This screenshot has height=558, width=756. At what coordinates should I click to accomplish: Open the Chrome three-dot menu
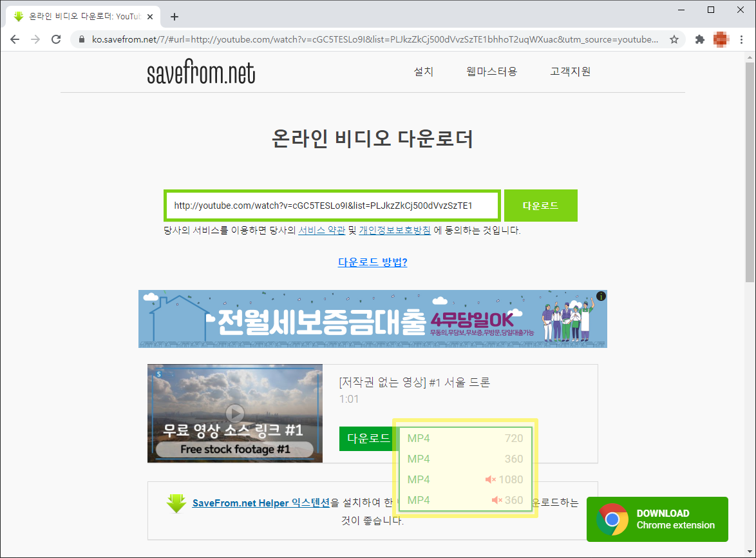[x=742, y=39]
